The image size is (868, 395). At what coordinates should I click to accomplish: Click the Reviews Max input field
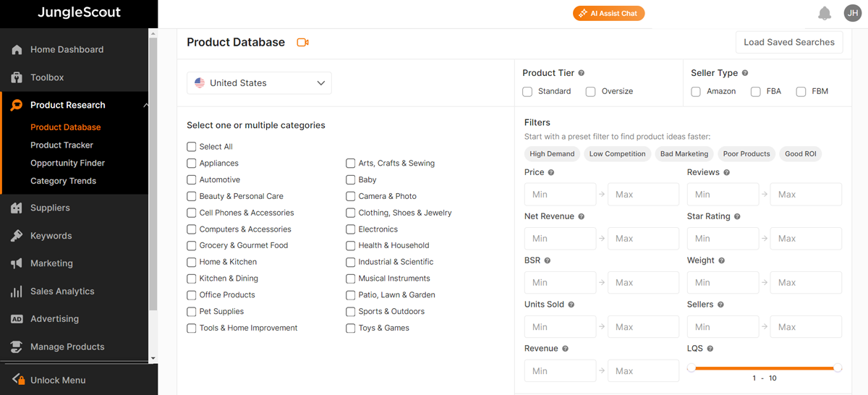806,195
